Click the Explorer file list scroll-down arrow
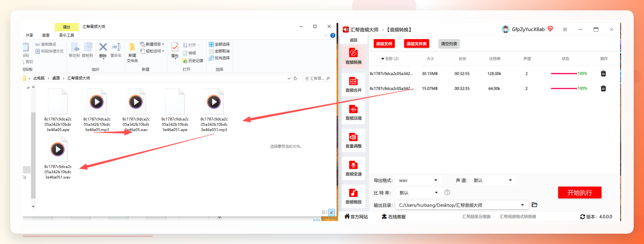This screenshot has width=644, height=244. (33, 206)
